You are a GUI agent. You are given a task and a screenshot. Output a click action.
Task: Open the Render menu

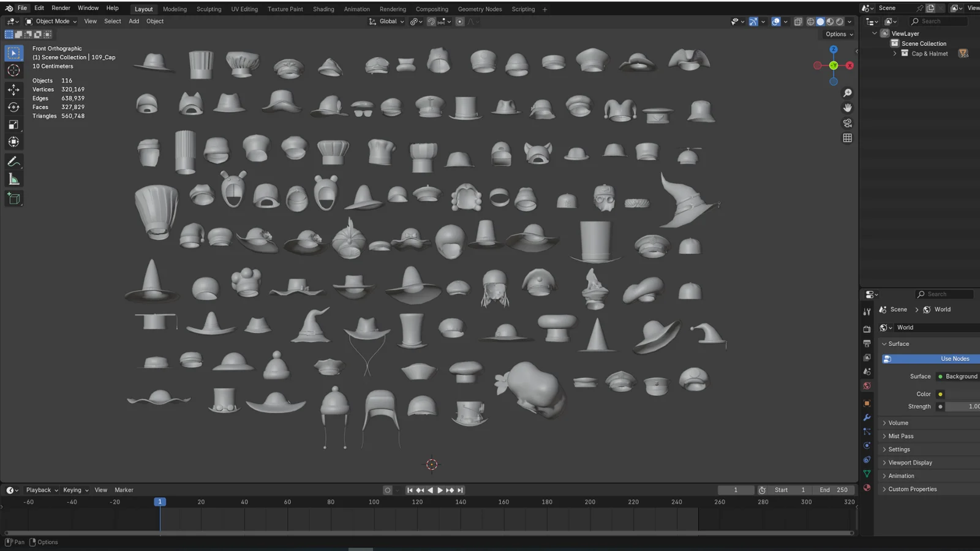click(61, 8)
